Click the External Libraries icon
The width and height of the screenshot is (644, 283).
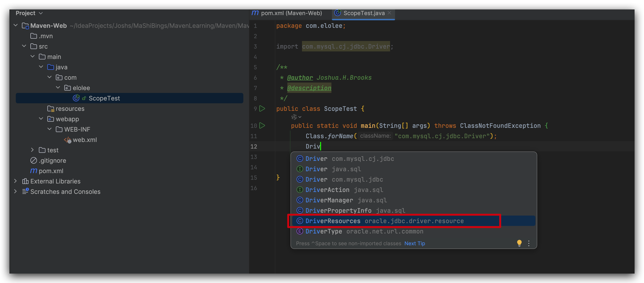(25, 181)
